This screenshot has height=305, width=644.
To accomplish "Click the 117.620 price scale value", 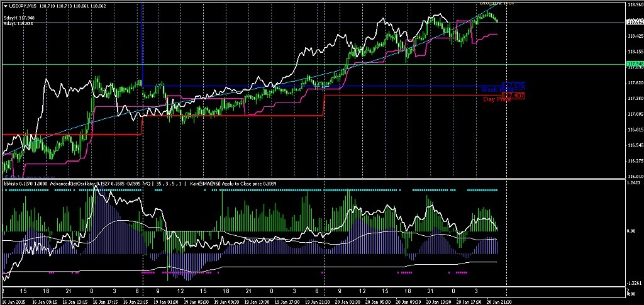I will 635,82.
